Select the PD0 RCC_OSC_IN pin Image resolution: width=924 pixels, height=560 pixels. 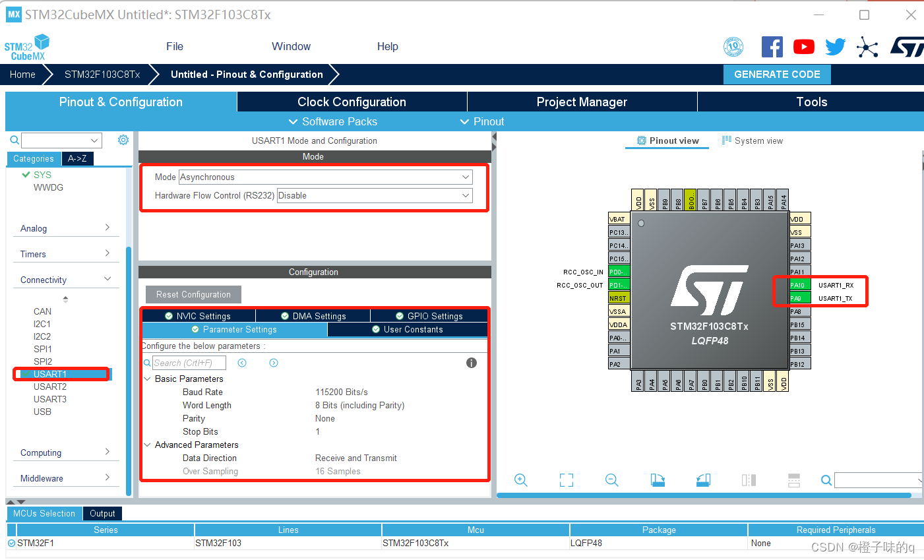click(619, 272)
